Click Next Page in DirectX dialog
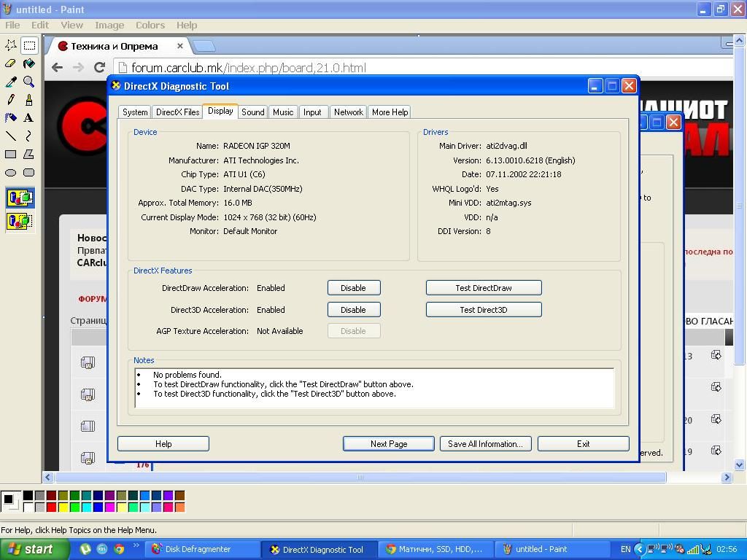 [x=389, y=444]
